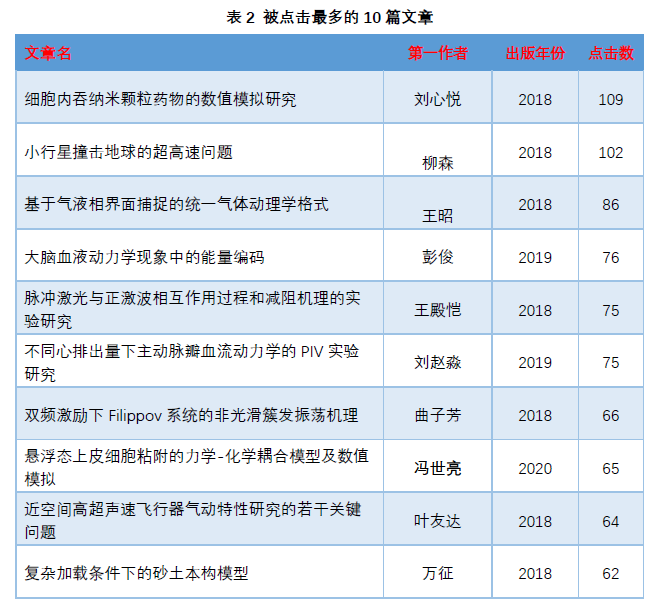Sort by the 出版年份 column header

pyautogui.click(x=534, y=53)
